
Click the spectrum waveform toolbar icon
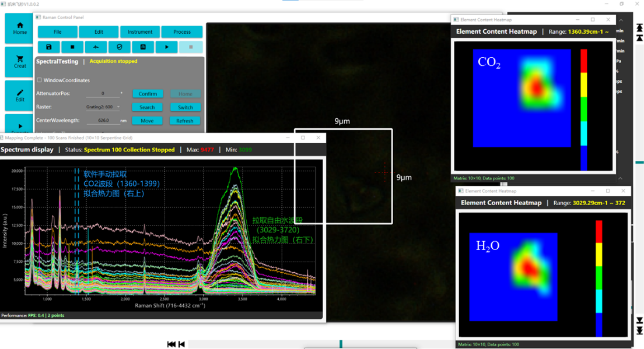coord(96,47)
